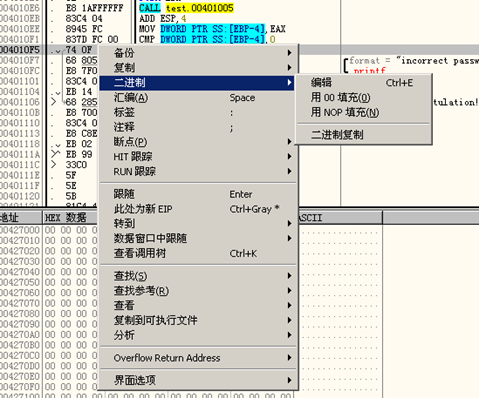The image size is (479, 398).
Task: Open 数据窗口中跟随 submenu
Action: (197, 238)
